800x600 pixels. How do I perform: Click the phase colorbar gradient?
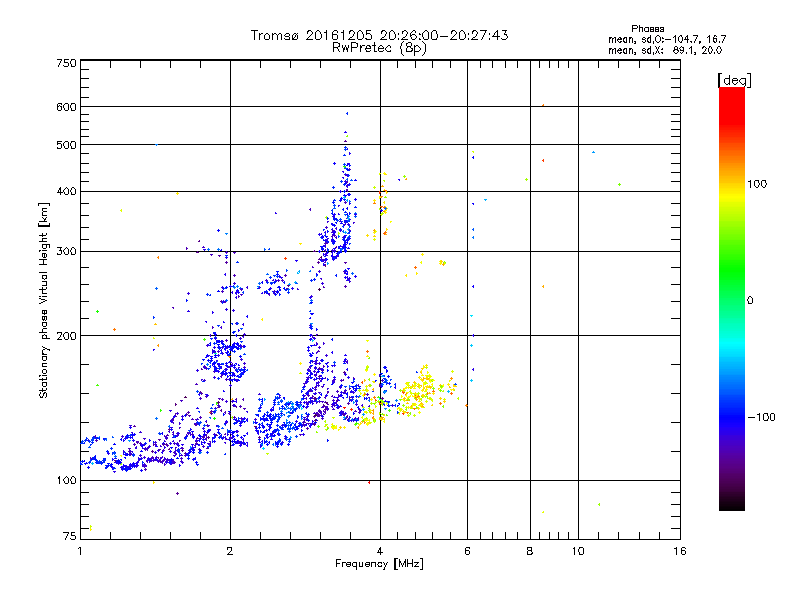pos(732,298)
